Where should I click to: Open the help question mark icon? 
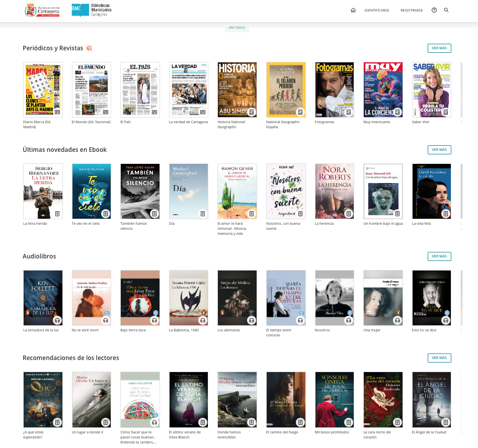pyautogui.click(x=434, y=10)
